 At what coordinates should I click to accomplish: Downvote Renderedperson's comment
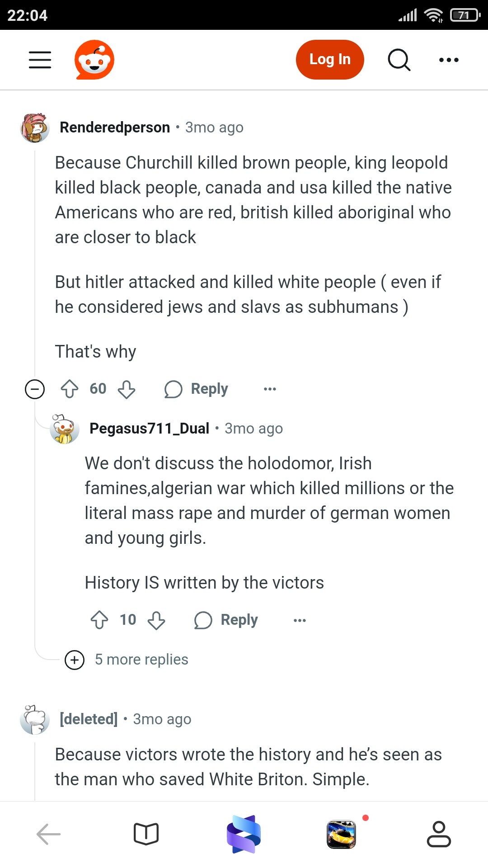coord(127,389)
